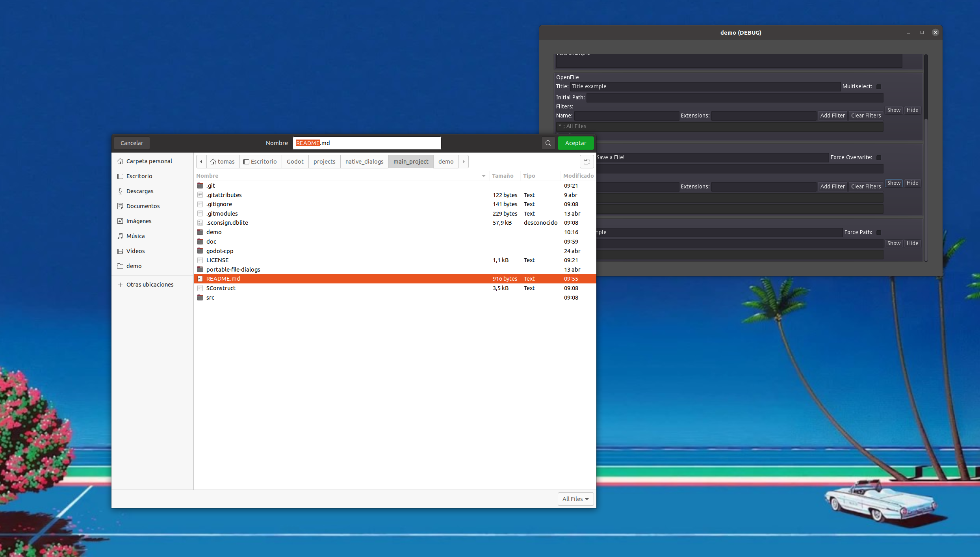
Task: Click the create new folder icon
Action: tap(587, 162)
